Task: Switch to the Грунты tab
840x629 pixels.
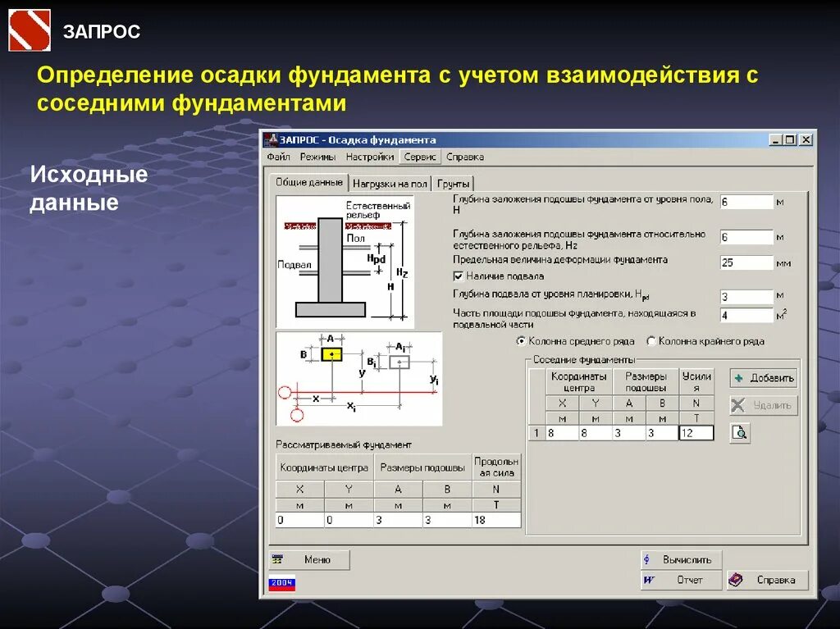Action: [x=453, y=184]
